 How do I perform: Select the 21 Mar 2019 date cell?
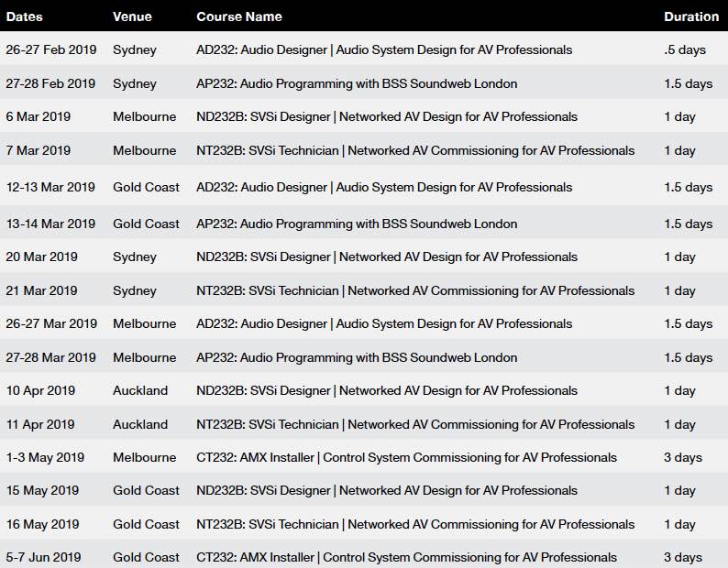coord(42,290)
